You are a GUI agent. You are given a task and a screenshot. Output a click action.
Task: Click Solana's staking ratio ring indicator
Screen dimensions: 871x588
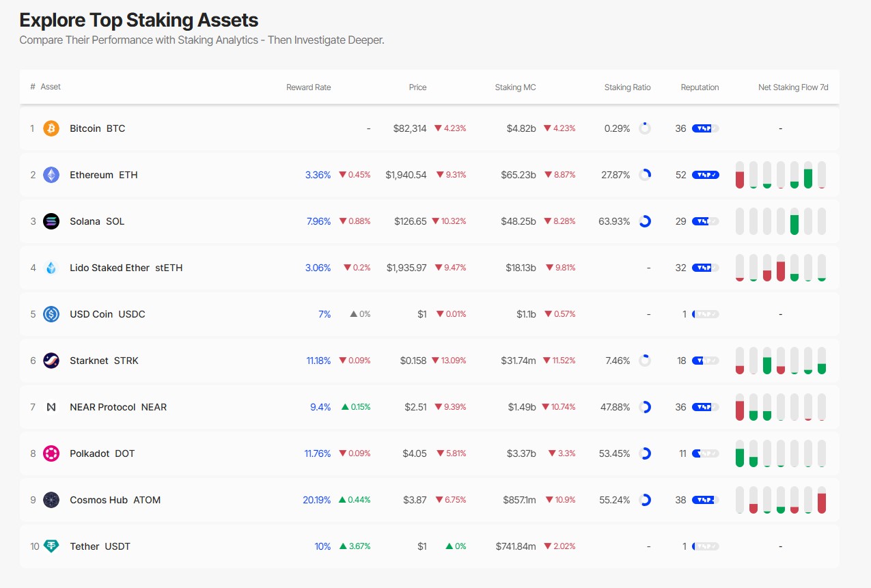click(644, 221)
